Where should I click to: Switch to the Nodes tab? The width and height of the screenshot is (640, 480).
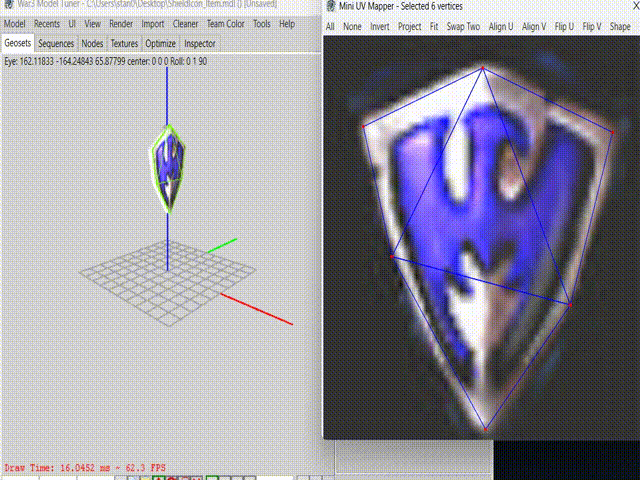(x=92, y=43)
